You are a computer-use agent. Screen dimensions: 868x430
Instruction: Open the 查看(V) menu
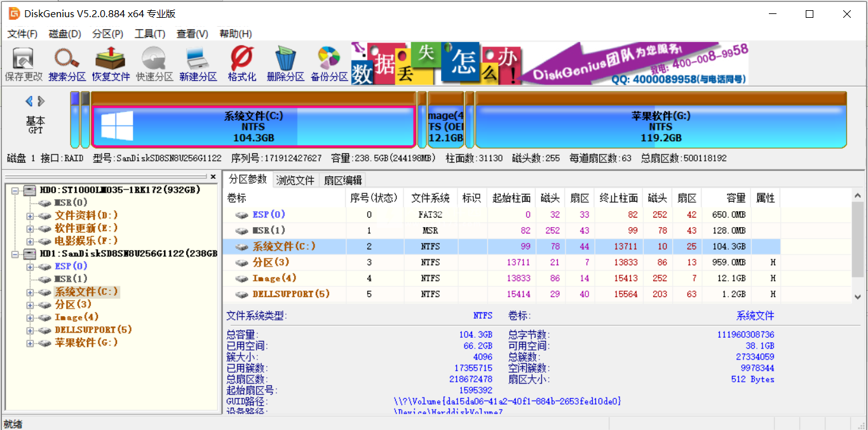pos(193,34)
